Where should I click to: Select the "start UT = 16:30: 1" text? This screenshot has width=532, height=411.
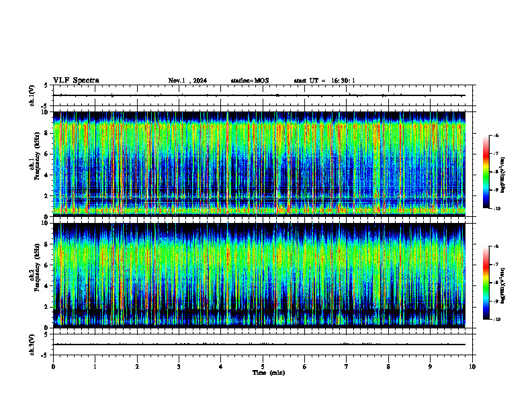pyautogui.click(x=324, y=81)
